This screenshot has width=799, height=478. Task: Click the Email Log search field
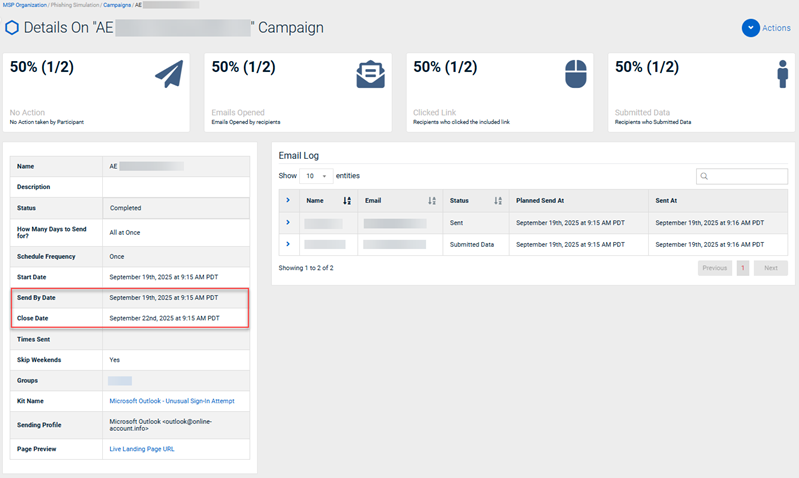coord(741,176)
